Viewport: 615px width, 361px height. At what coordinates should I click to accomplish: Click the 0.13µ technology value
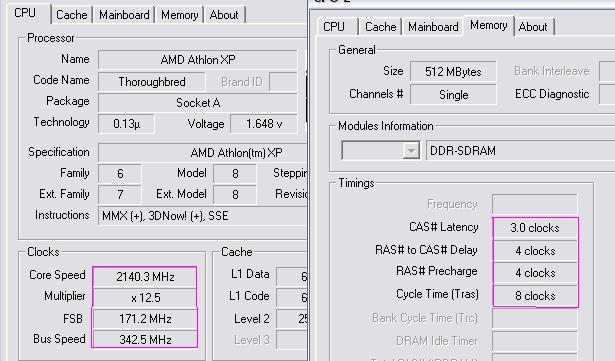click(x=126, y=124)
